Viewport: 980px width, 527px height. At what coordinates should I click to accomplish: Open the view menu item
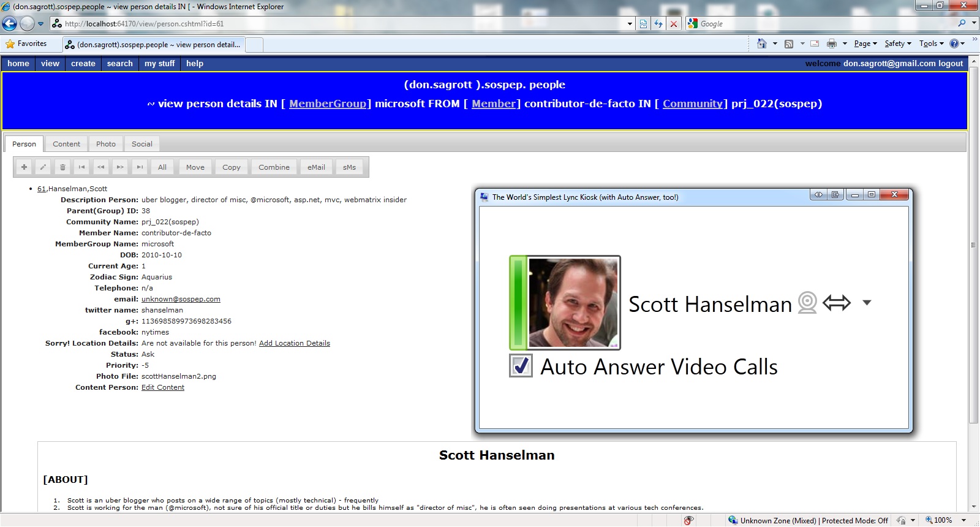pyautogui.click(x=50, y=63)
